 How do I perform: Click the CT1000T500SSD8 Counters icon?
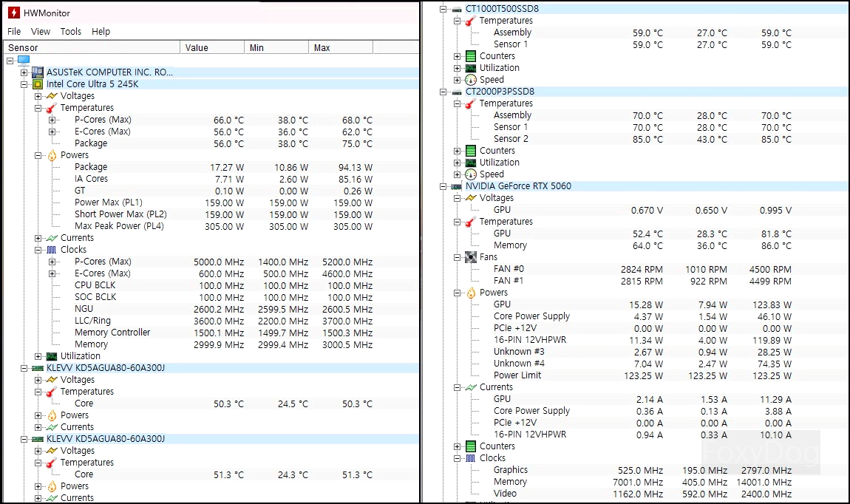(471, 56)
